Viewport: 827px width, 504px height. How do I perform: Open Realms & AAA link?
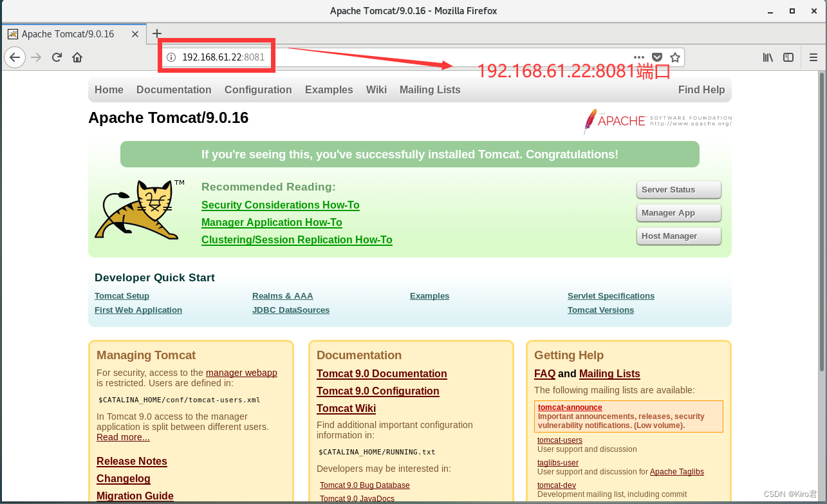pos(283,296)
